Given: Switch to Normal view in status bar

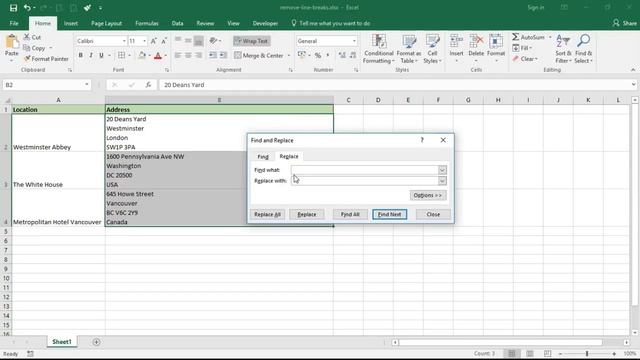Looking at the screenshot, I should tap(512, 353).
